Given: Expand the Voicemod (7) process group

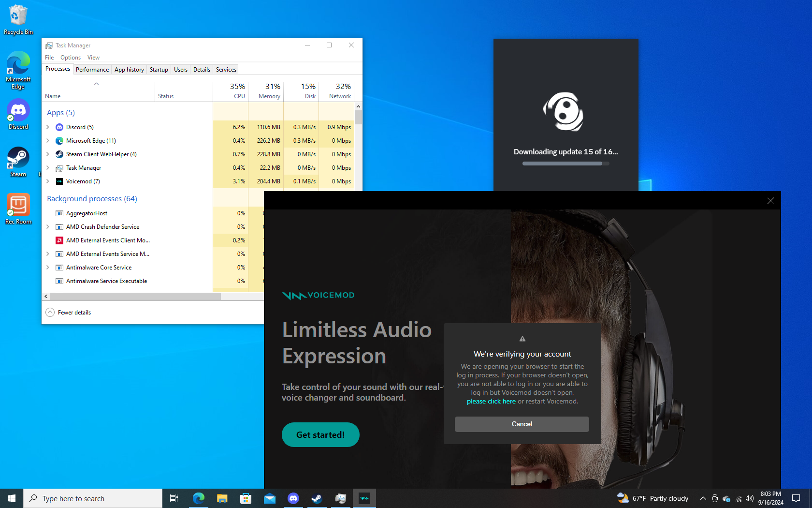Looking at the screenshot, I should (48, 181).
